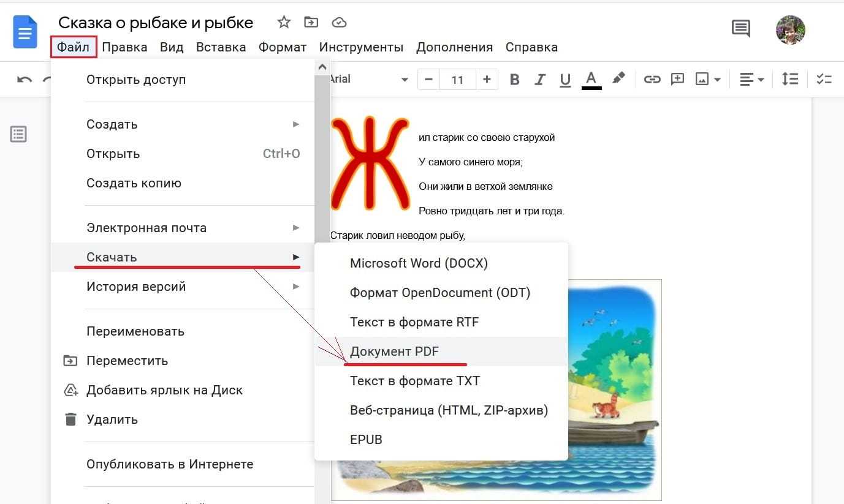
Task: Click the add comment toolbar icon
Action: pos(677,79)
